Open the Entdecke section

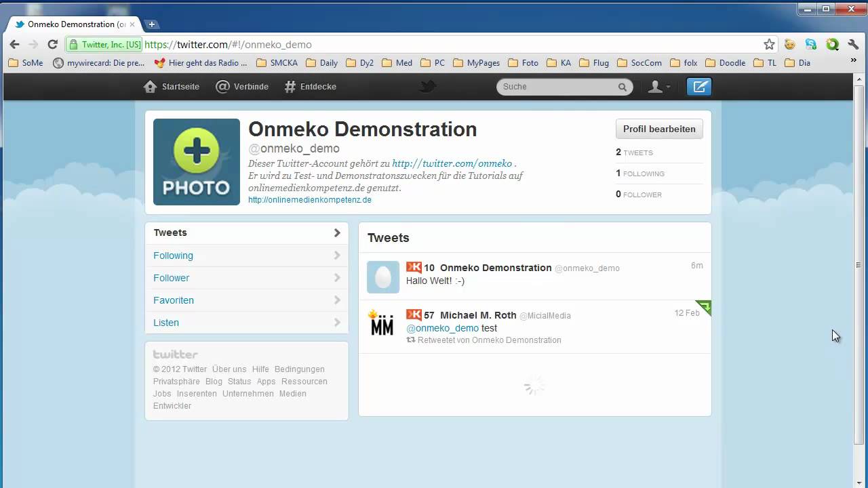point(310,87)
